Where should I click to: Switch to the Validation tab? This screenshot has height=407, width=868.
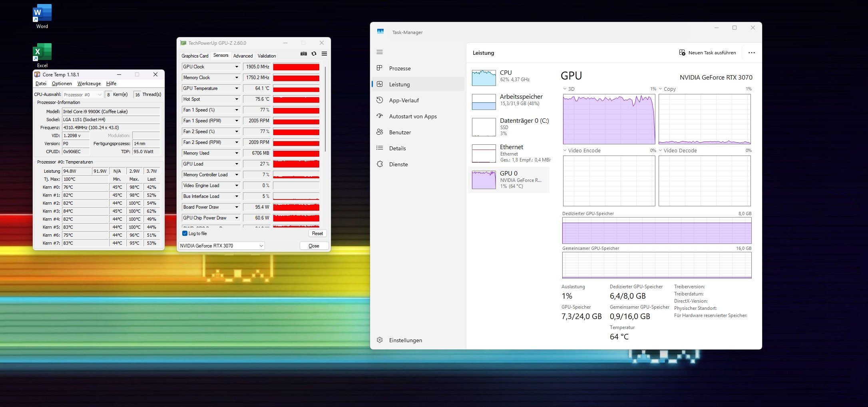tap(267, 56)
